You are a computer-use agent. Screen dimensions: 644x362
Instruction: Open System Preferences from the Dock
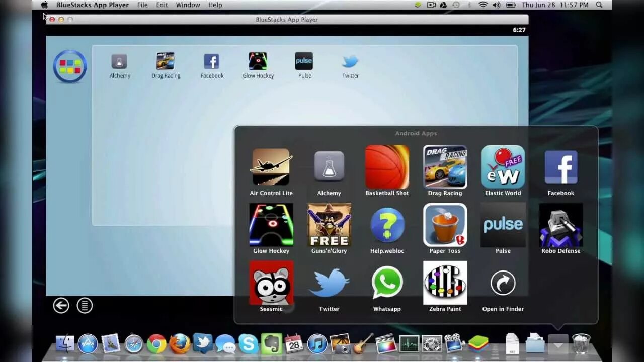432,343
